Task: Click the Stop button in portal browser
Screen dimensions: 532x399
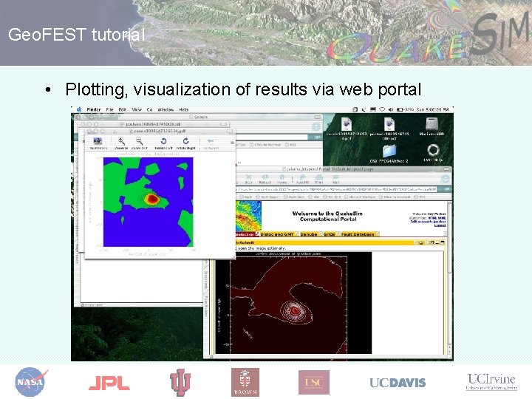Action: (x=248, y=179)
